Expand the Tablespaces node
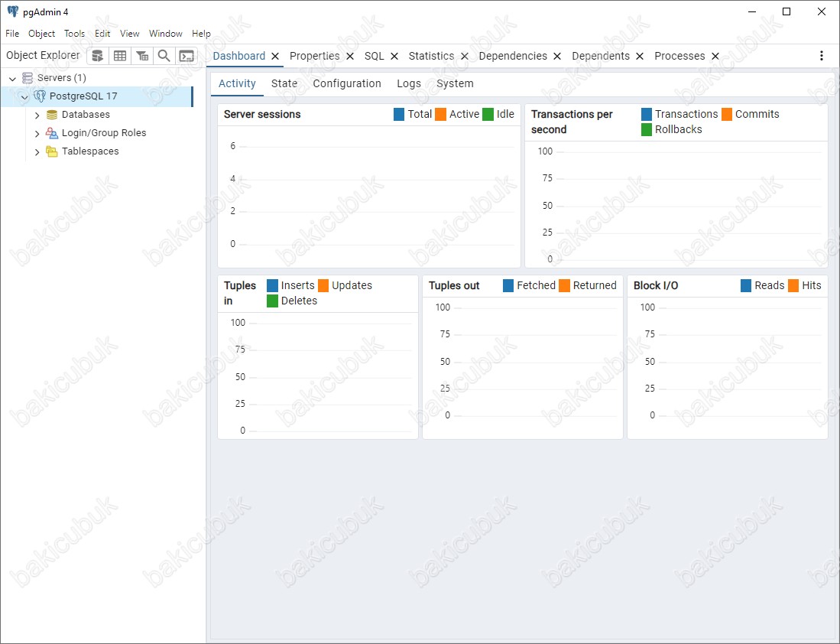The width and height of the screenshot is (840, 644). [x=37, y=152]
